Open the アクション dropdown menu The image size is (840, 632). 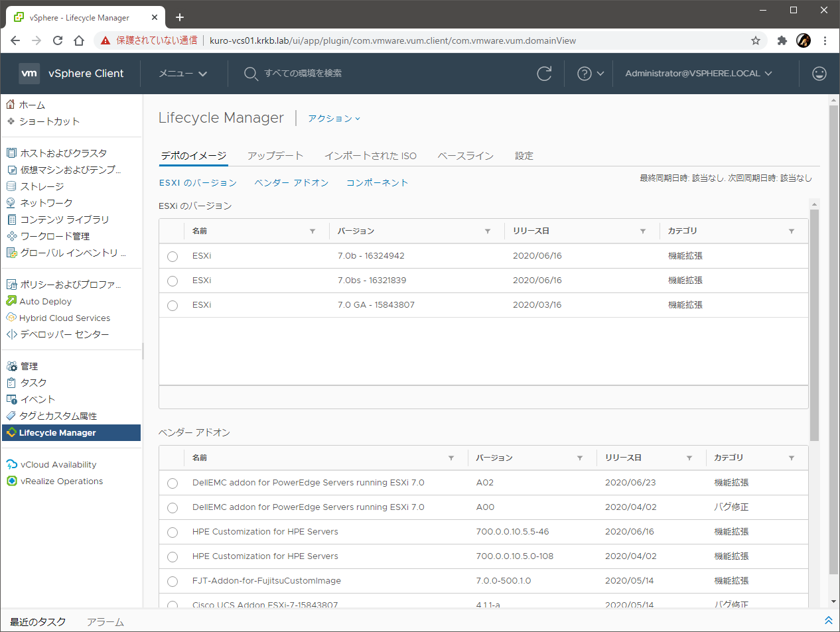pyautogui.click(x=334, y=118)
